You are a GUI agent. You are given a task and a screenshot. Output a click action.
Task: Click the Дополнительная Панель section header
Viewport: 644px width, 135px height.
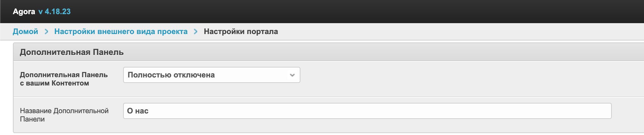click(x=72, y=52)
